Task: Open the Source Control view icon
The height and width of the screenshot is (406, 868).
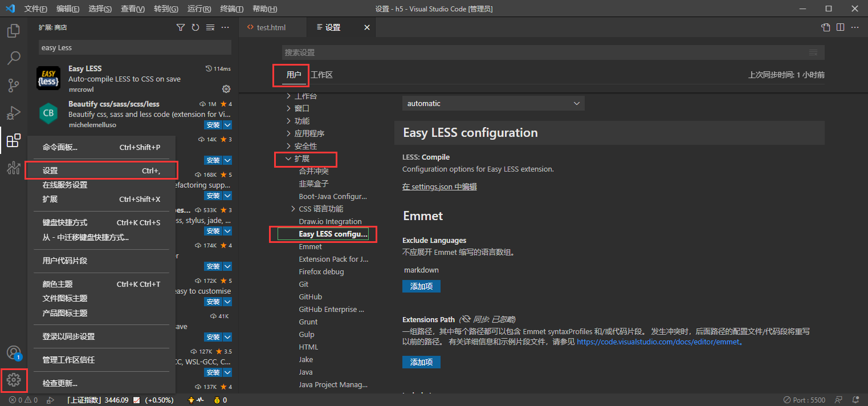Action: pos(14,86)
